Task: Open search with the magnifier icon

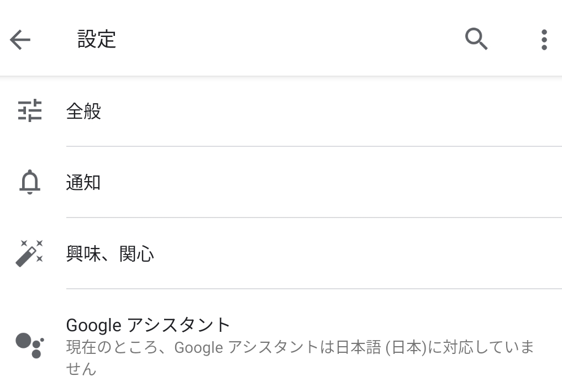Action: [476, 39]
